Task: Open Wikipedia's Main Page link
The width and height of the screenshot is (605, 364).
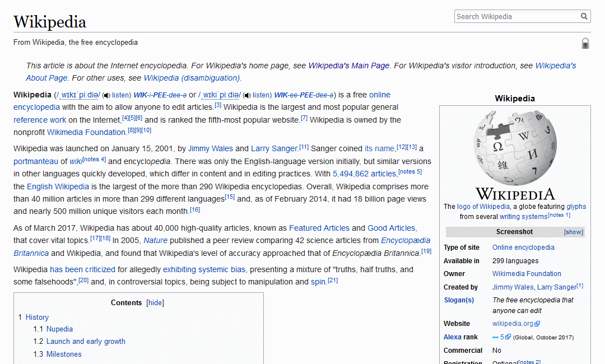Action: [349, 66]
